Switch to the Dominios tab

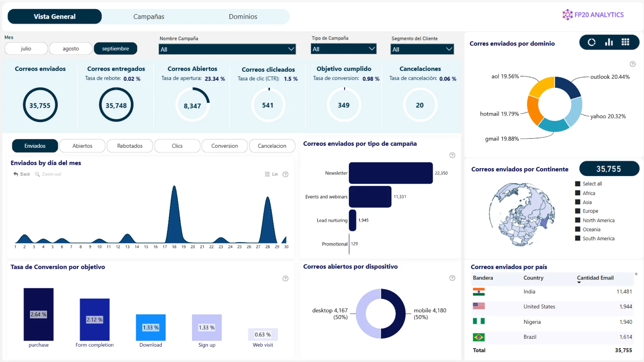point(243,16)
